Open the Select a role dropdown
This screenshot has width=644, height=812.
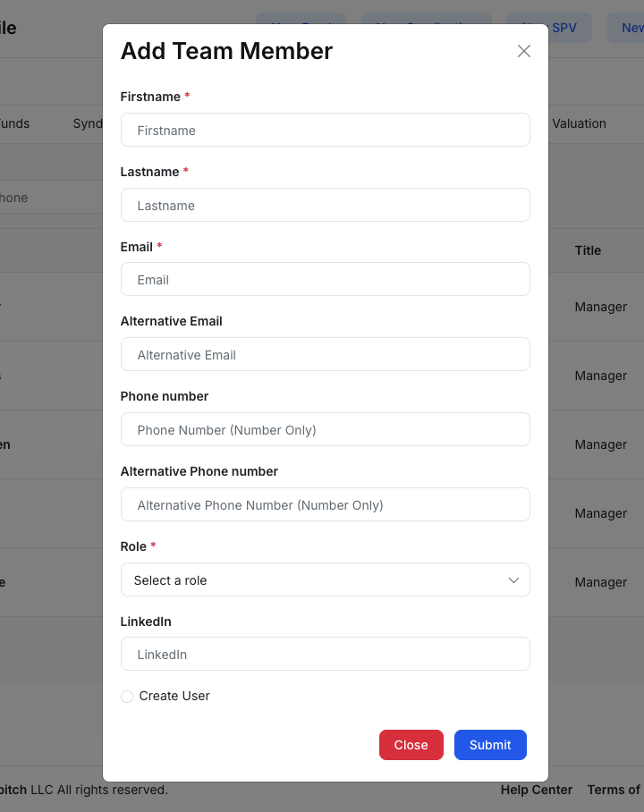pyautogui.click(x=325, y=580)
